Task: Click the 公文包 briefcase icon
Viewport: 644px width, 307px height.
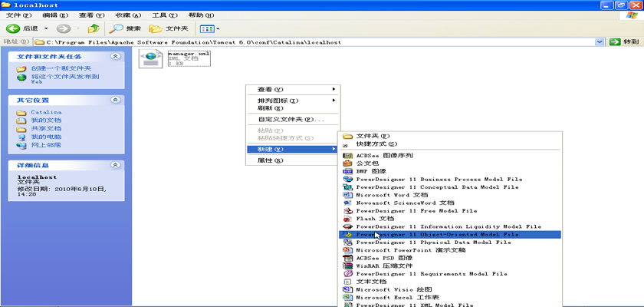Action: tap(348, 163)
